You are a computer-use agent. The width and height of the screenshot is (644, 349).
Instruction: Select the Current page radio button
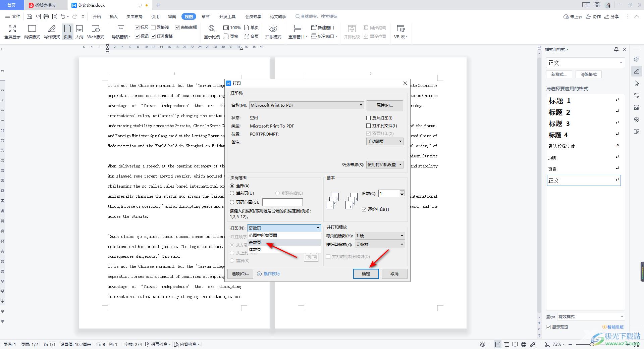(232, 193)
